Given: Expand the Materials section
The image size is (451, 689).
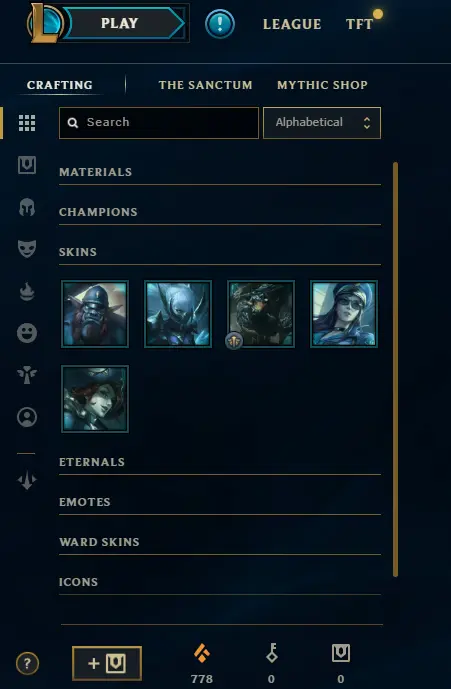Looking at the screenshot, I should pos(220,172).
